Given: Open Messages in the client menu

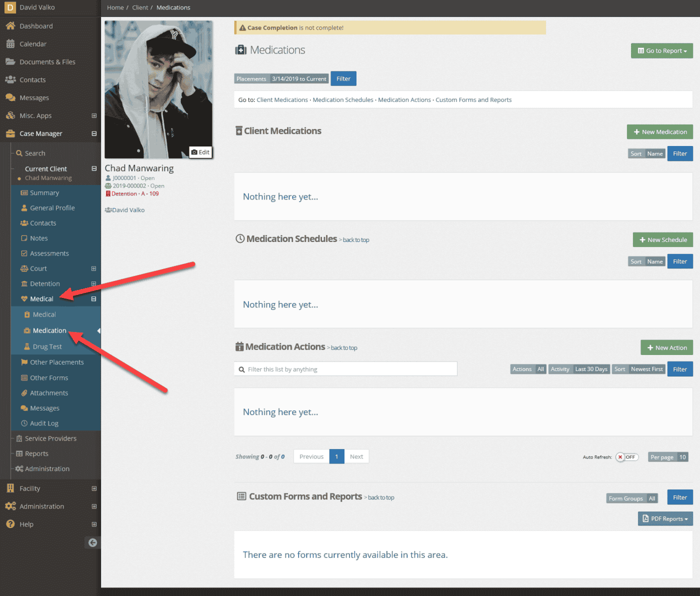Looking at the screenshot, I should click(x=44, y=408).
